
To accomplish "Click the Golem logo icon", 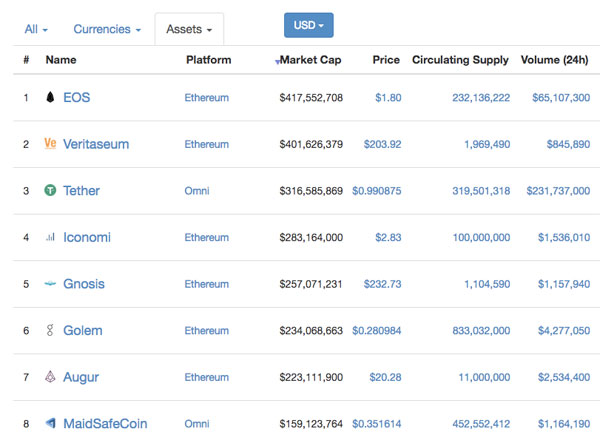I will (50, 330).
